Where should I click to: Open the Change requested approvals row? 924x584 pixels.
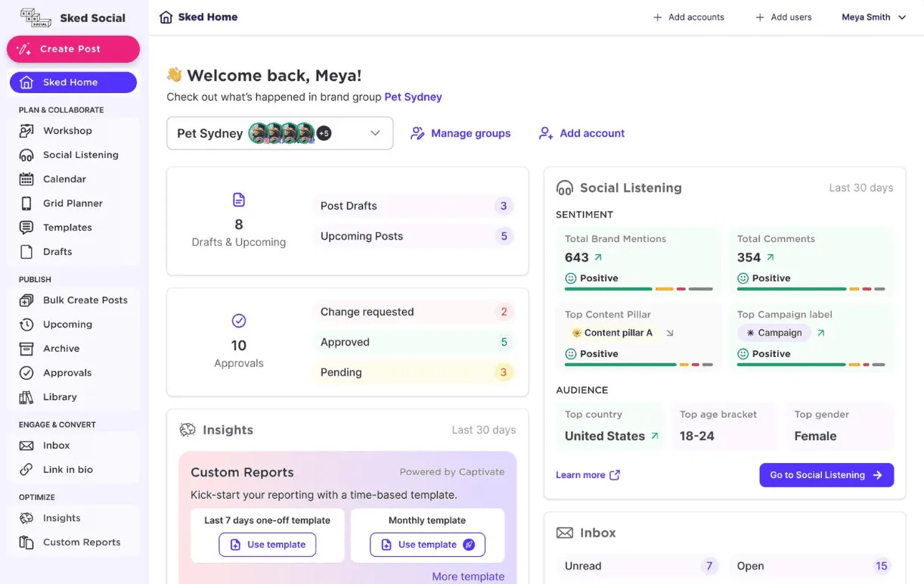414,312
